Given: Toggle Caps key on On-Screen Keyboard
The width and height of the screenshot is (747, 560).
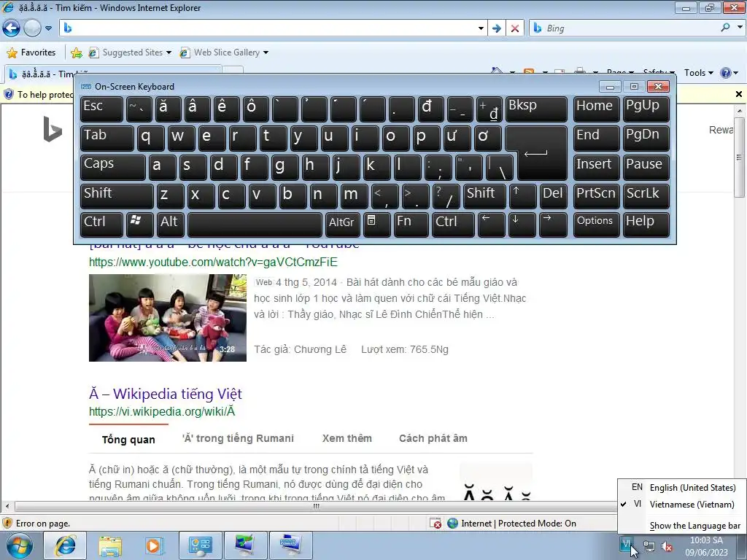Looking at the screenshot, I should point(112,167).
